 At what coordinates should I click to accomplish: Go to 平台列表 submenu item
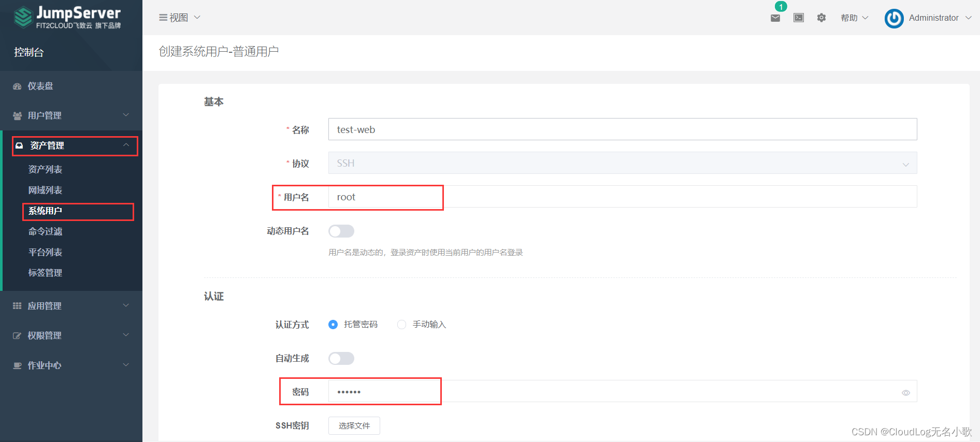tap(45, 253)
